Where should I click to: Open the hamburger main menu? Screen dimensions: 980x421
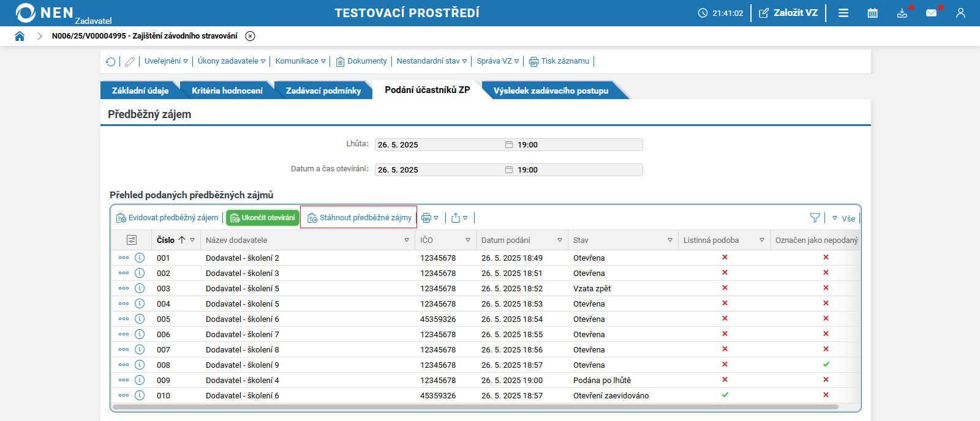pos(843,13)
